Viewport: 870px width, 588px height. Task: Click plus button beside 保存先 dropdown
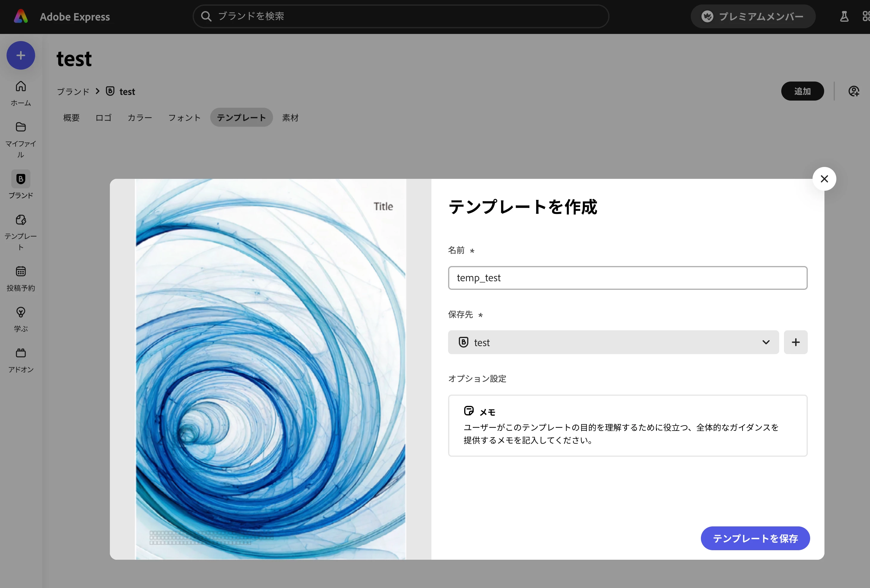(x=796, y=342)
